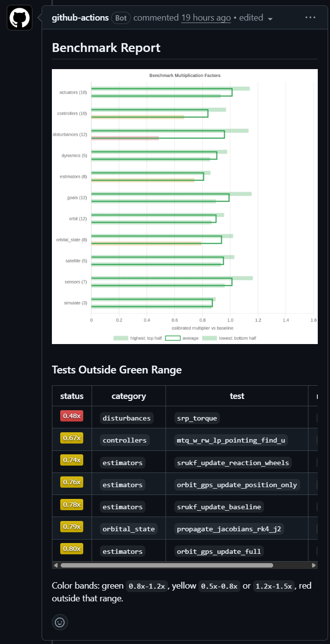This screenshot has width=330, height=644.
Task: Click the 'lowest: bottom half' chart legend
Action: coord(229,338)
